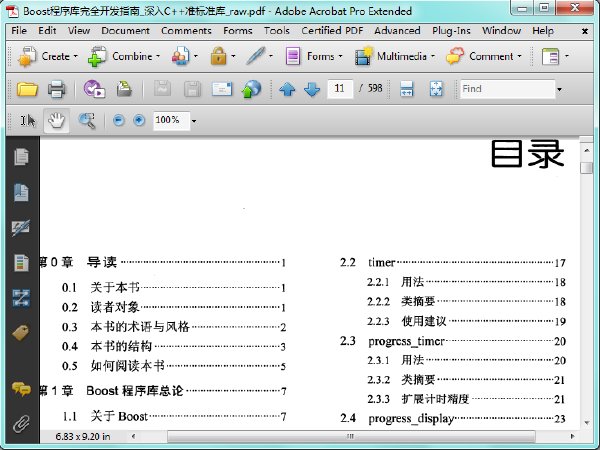Click the Preflight check icon
The image size is (600, 450).
[94, 89]
